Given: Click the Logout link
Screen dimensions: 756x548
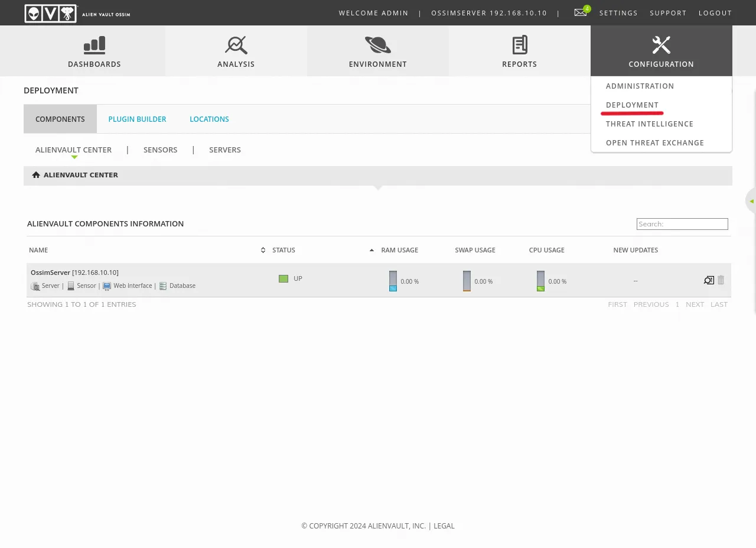Looking at the screenshot, I should click(715, 13).
